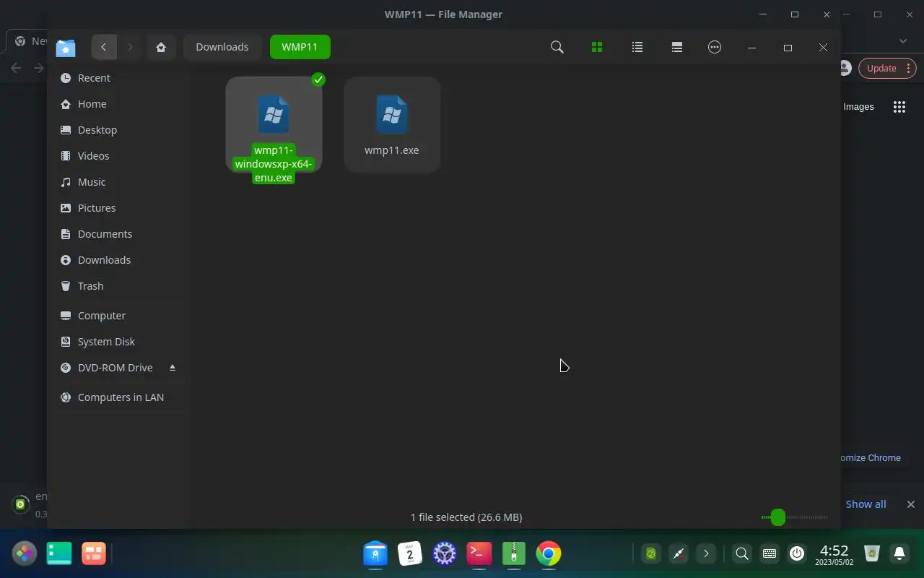
Task: Open global search in the dock
Action: 741,554
